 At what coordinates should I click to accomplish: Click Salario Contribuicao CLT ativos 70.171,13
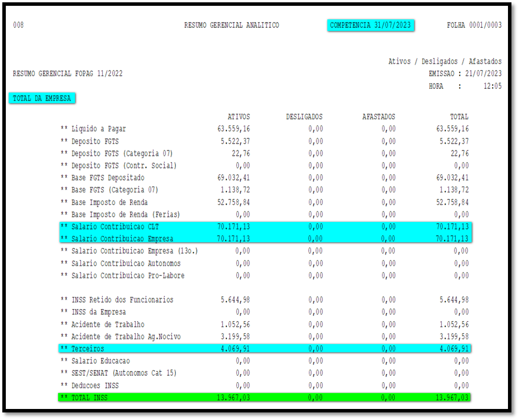234,227
